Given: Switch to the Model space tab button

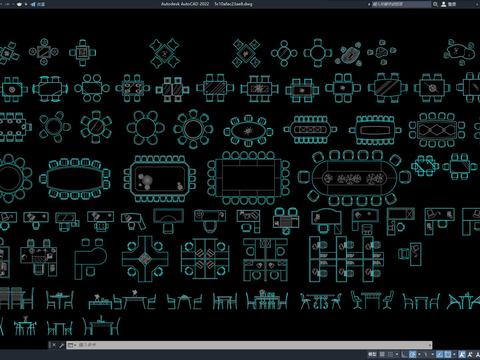Looking at the screenshot, I should pyautogui.click(x=372, y=354).
